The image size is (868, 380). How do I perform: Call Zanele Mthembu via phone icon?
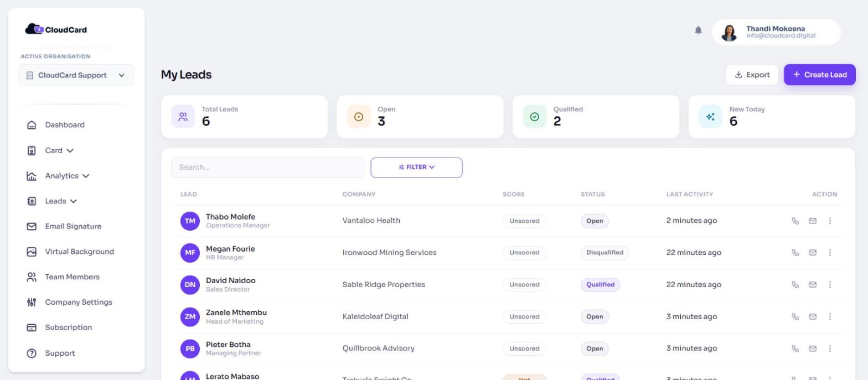(x=795, y=317)
